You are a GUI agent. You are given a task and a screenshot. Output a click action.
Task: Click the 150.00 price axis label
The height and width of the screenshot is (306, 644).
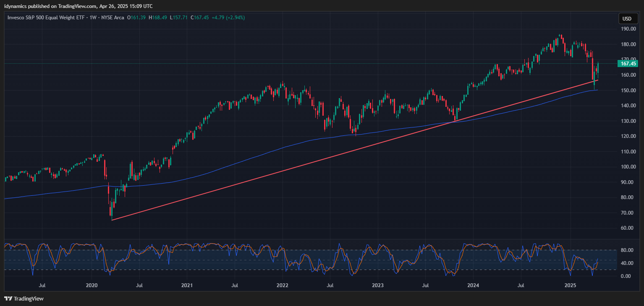click(628, 90)
